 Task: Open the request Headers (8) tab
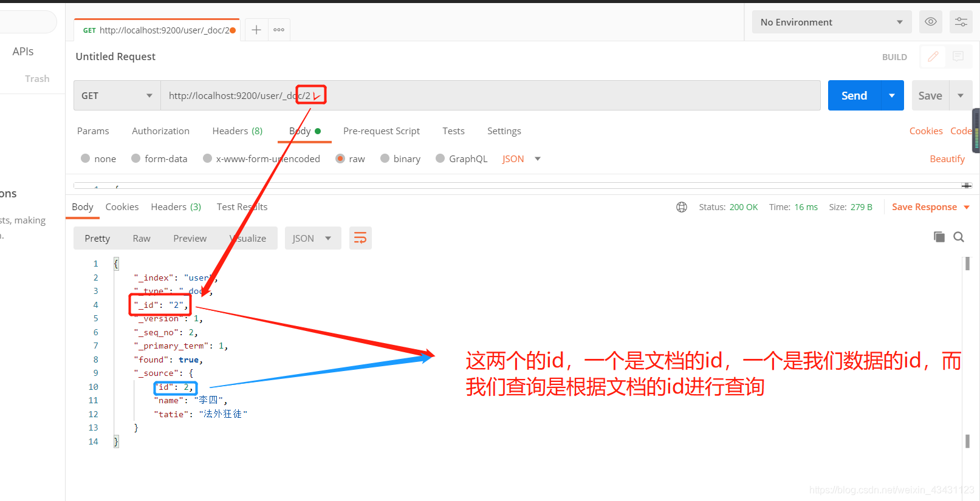click(x=238, y=131)
